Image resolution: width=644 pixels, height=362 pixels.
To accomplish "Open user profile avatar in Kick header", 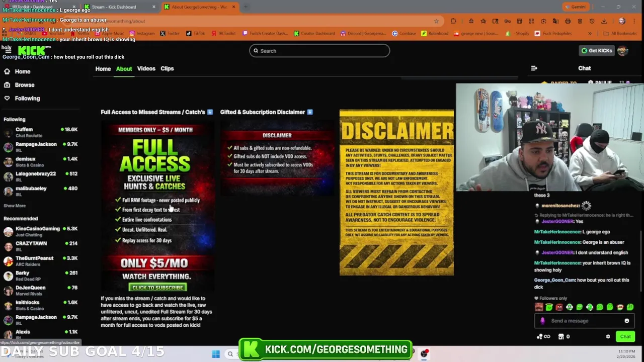I will 622,51.
